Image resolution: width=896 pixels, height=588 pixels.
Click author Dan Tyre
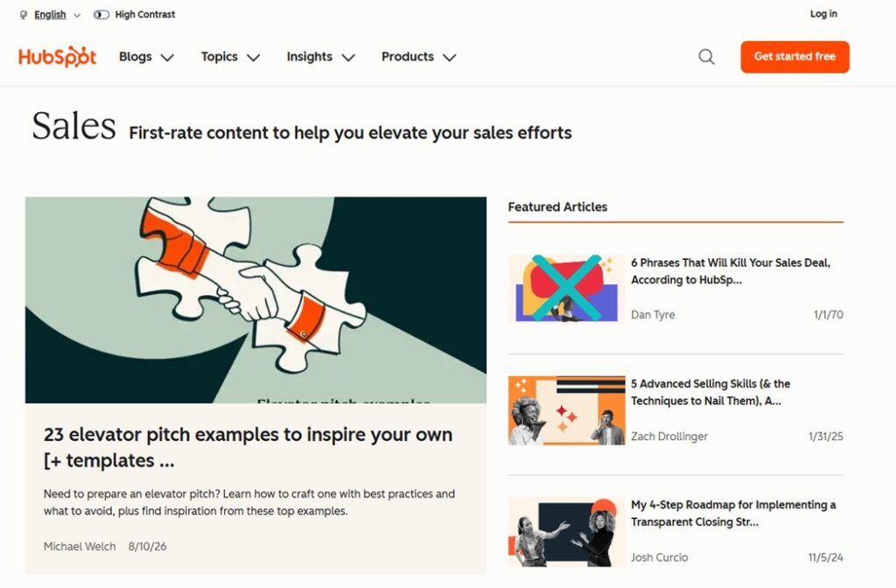(653, 314)
